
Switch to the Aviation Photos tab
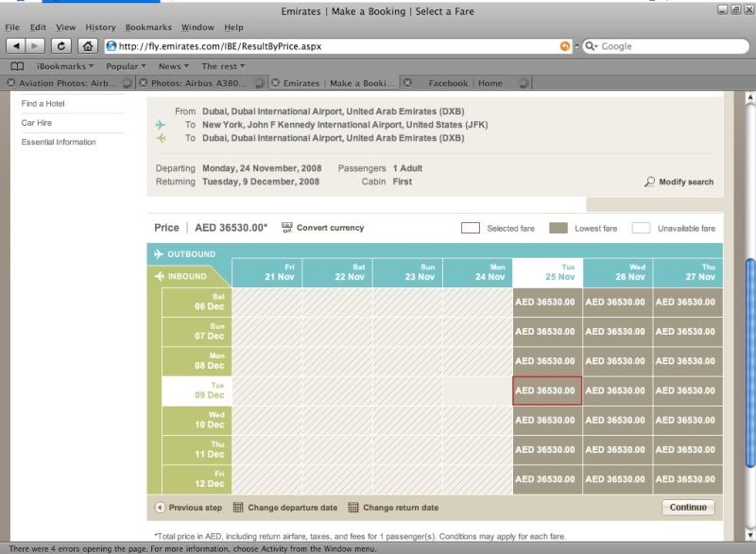[x=69, y=83]
